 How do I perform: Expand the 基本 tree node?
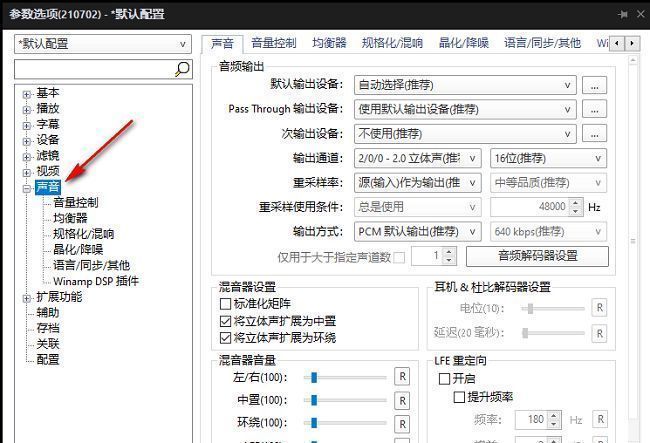click(27, 94)
